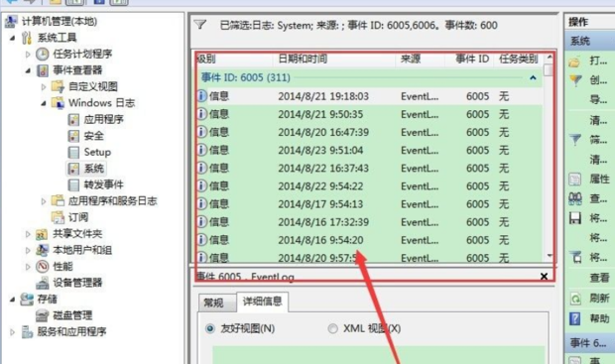This screenshot has height=364, width=615.
Task: Collapse the Windows 日志 tree node
Action: (44, 103)
